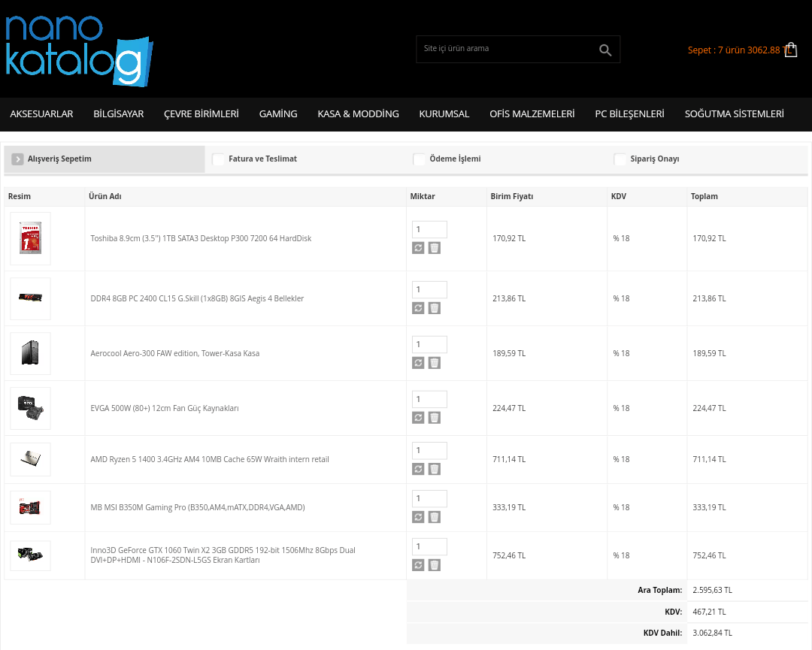Open the KURUMSAL menu

pos(444,114)
